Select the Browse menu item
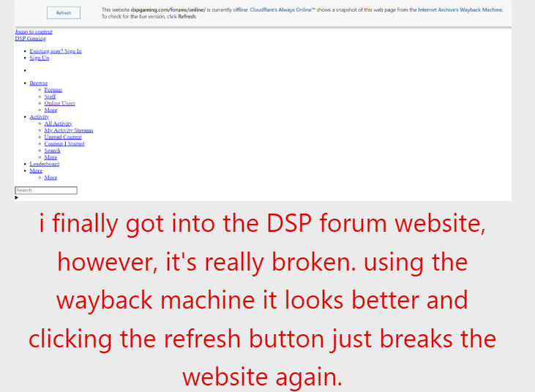Viewport: 535px width, 392px height. point(38,83)
